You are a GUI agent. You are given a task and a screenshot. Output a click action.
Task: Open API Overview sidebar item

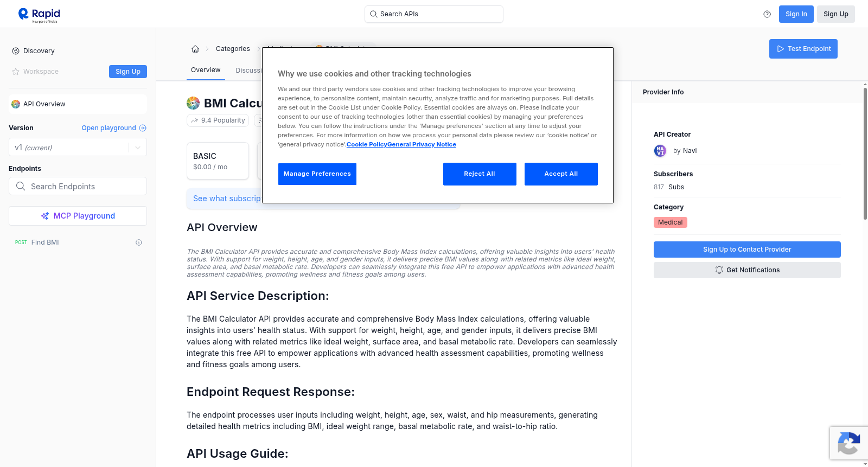click(x=78, y=104)
